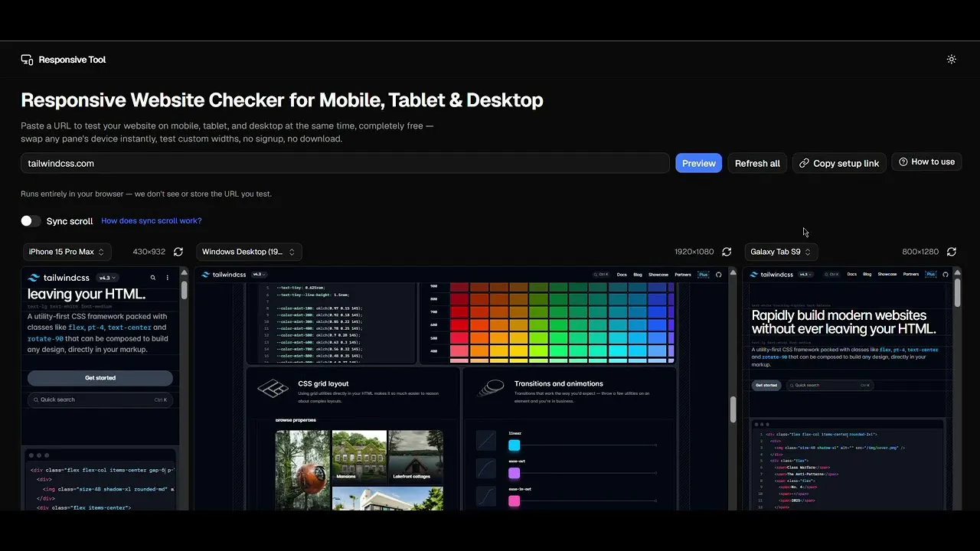Click Ctrl K search box in Galaxy Tab header
The height and width of the screenshot is (551, 980).
tap(831, 274)
